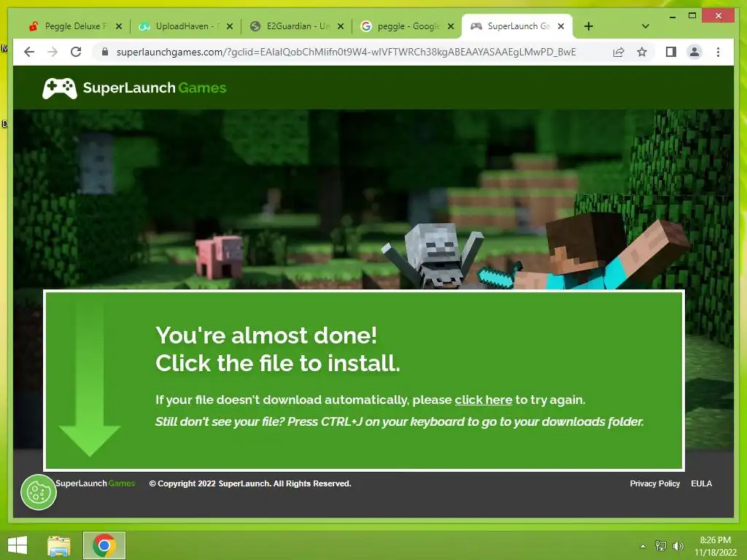Open Chrome three-dot menu
The width and height of the screenshot is (747, 560).
(x=718, y=52)
